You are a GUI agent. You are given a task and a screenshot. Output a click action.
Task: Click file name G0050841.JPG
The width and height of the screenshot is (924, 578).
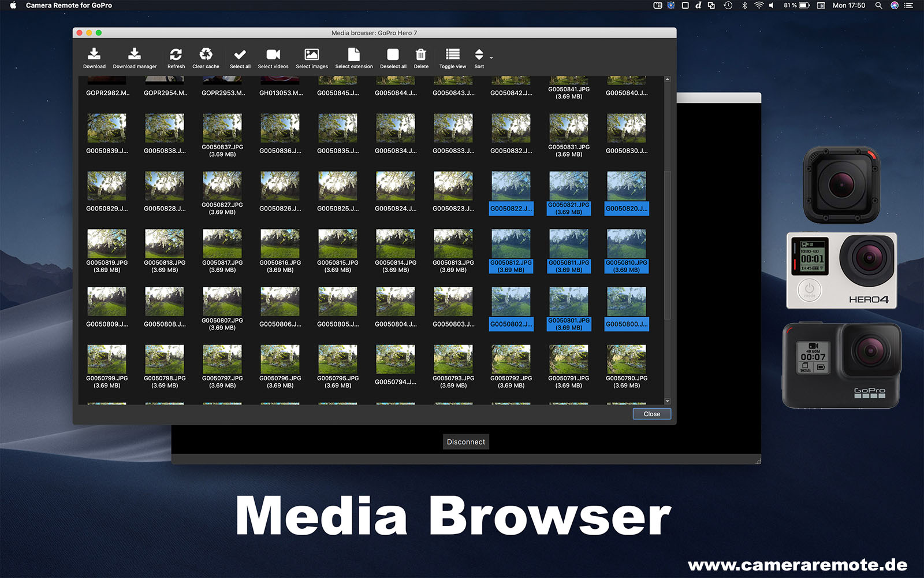tap(569, 90)
